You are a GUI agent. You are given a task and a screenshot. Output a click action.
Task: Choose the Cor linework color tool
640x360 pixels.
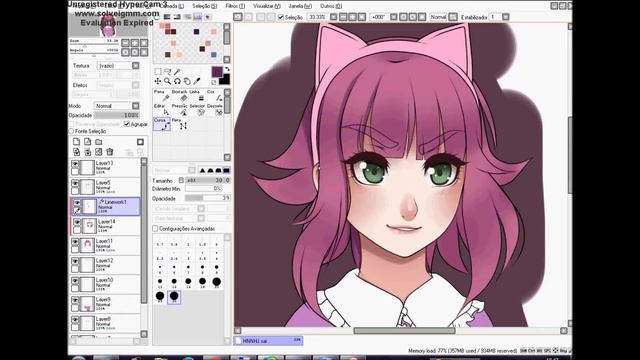(215, 96)
